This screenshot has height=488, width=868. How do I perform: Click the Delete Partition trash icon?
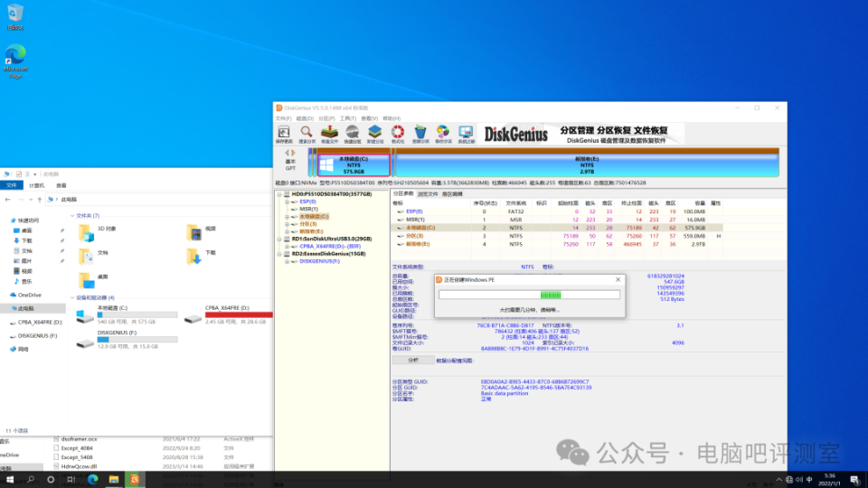coord(420,135)
